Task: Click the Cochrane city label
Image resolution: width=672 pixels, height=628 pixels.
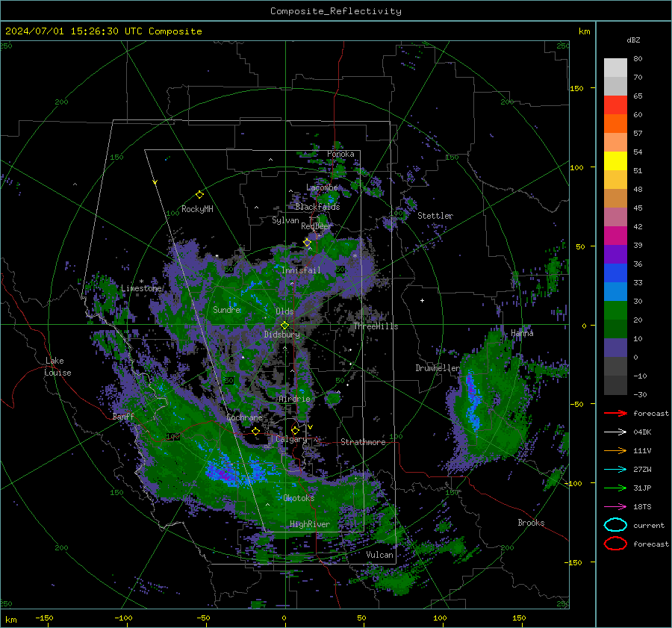Action: pyautogui.click(x=244, y=417)
